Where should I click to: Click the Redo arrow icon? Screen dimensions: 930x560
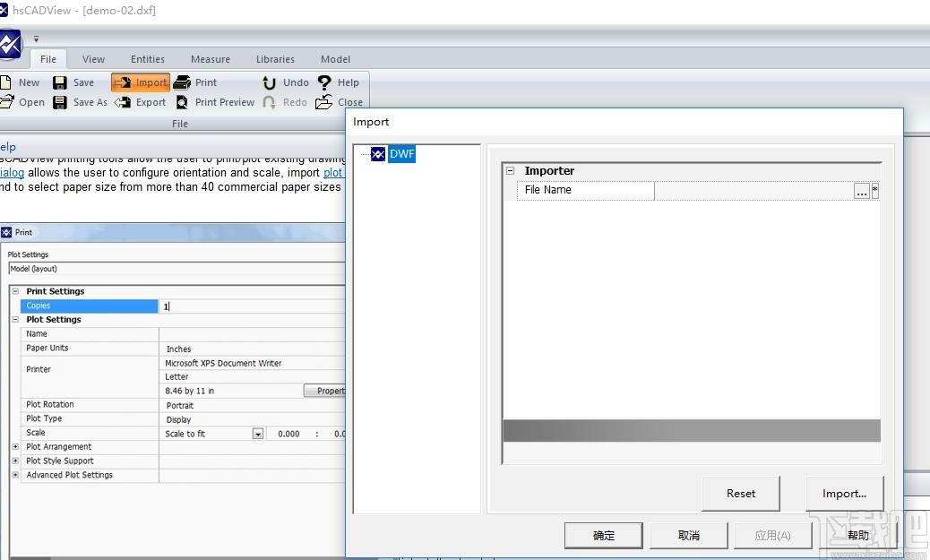click(x=270, y=103)
